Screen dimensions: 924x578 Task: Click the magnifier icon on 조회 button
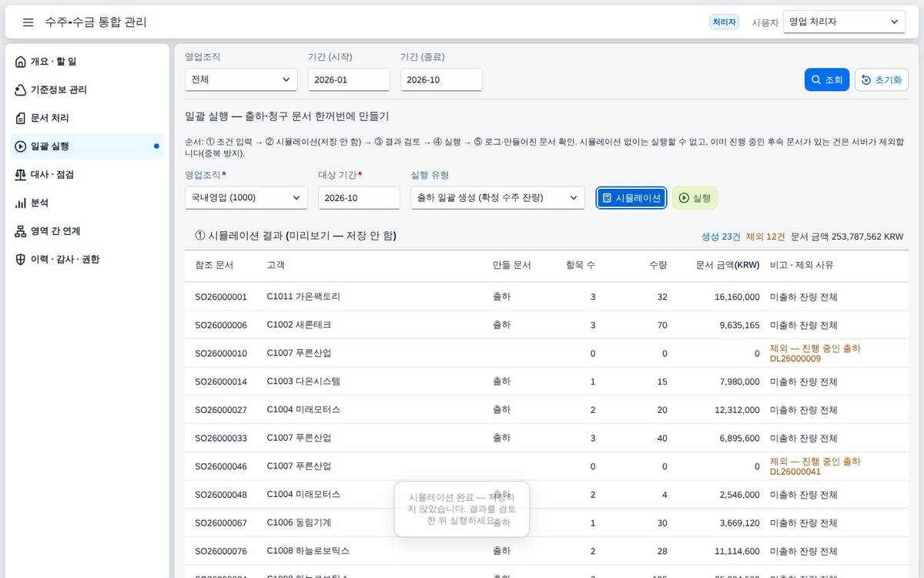click(x=816, y=80)
